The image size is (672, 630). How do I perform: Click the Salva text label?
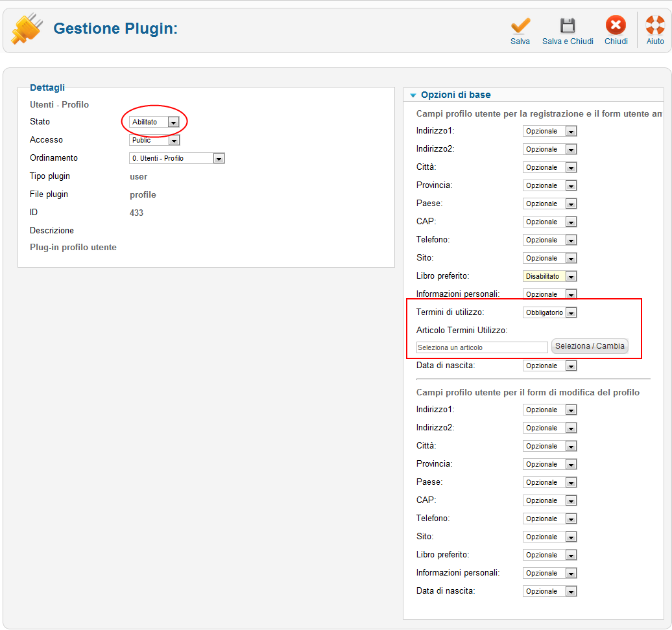520,41
